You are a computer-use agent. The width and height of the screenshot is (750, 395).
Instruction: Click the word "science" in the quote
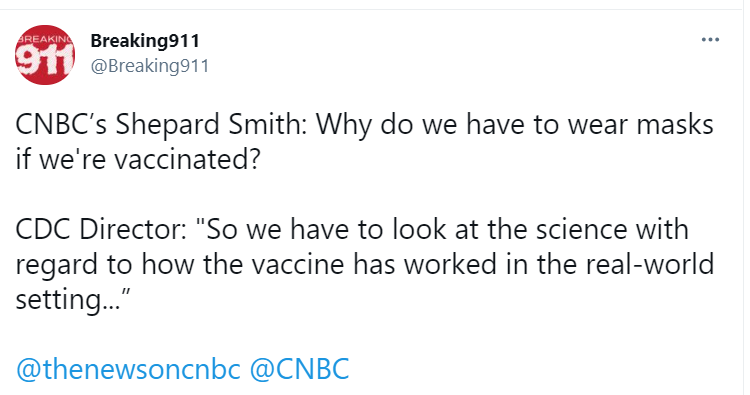click(581, 229)
